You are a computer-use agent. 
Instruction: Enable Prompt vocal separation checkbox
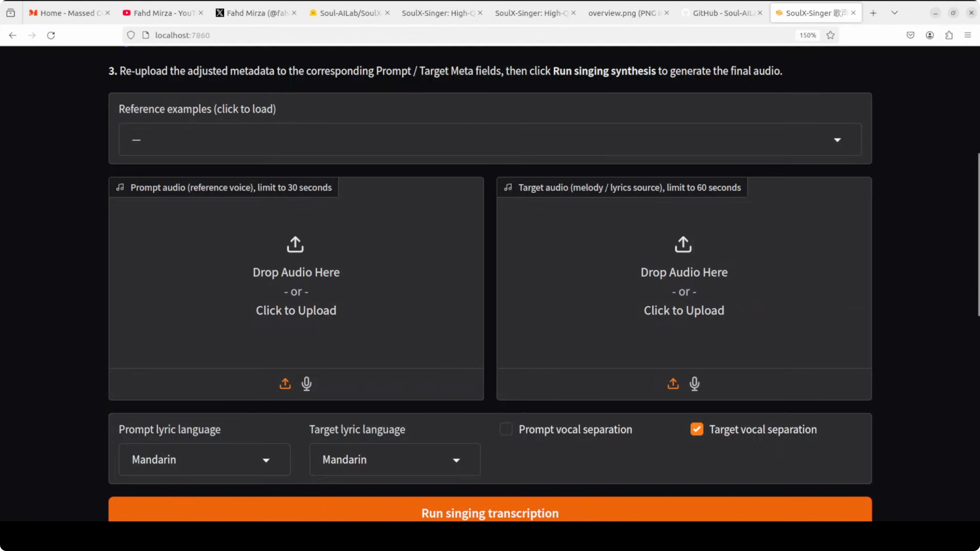tap(506, 429)
